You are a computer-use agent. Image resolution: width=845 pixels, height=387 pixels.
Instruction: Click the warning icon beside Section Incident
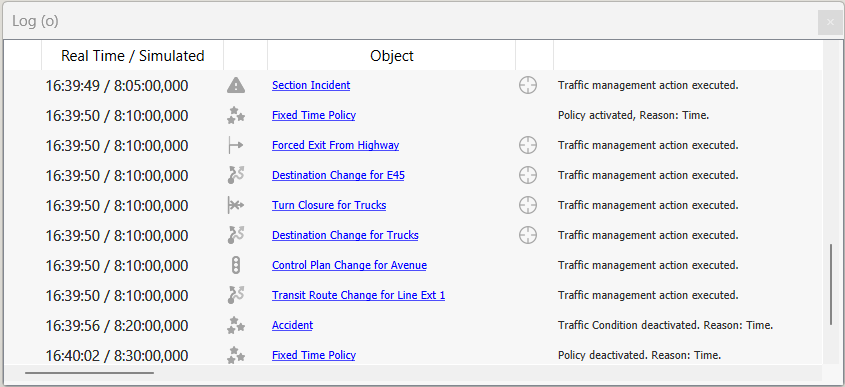236,85
